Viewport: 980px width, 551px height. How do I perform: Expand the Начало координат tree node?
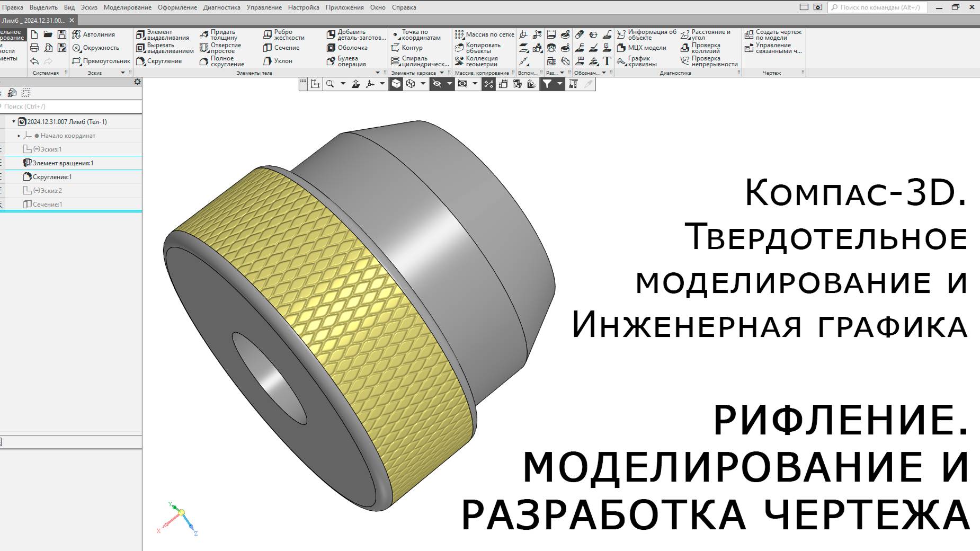click(20, 136)
